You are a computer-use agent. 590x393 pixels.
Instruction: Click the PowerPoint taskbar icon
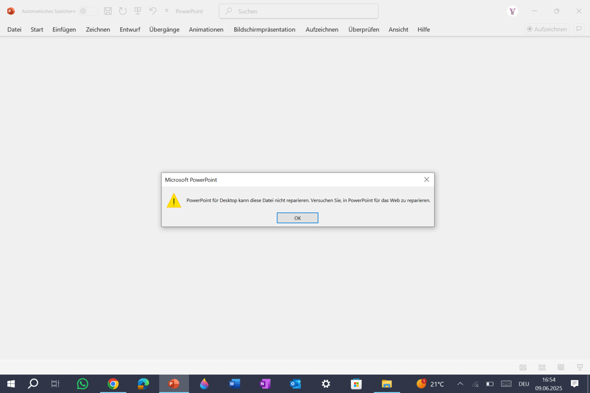click(174, 384)
